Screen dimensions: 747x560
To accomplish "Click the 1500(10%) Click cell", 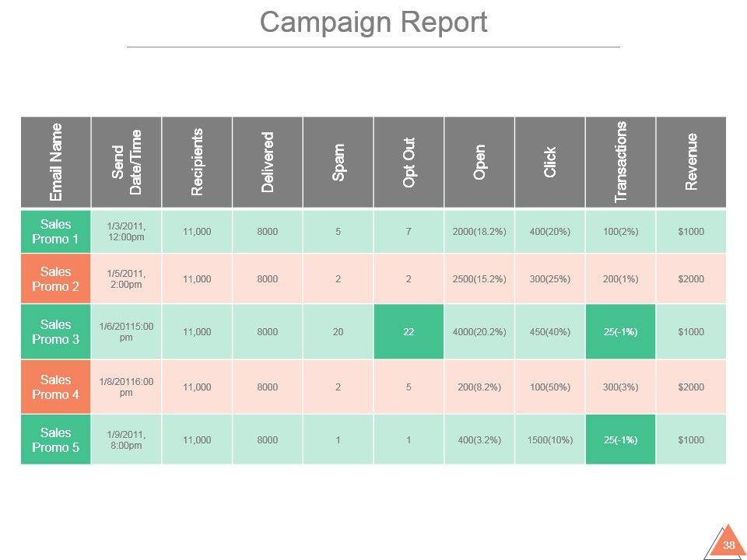I will tap(550, 439).
